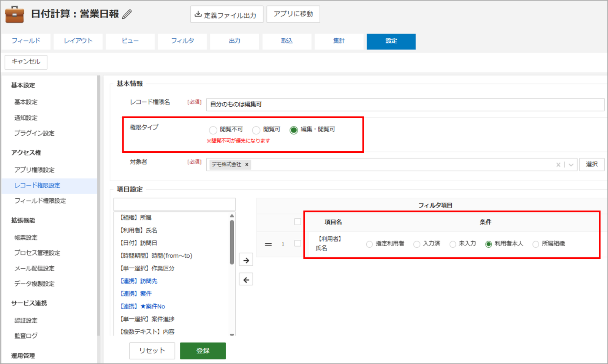Click the レコード権限名 text field
The width and height of the screenshot is (608, 364).
point(405,104)
